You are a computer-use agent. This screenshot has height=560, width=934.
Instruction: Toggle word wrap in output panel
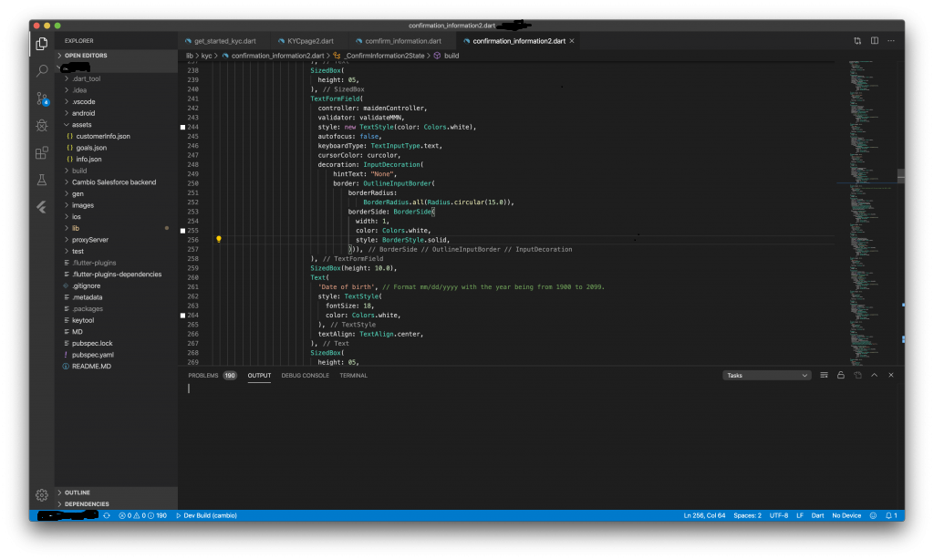[824, 375]
